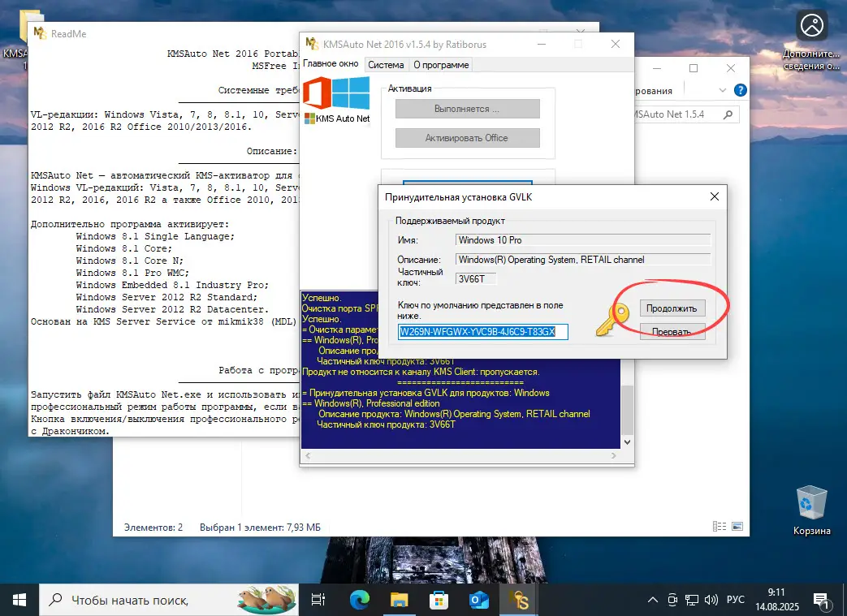Open File Explorer from the taskbar
Viewport: 847px width, 616px height.
tap(398, 599)
